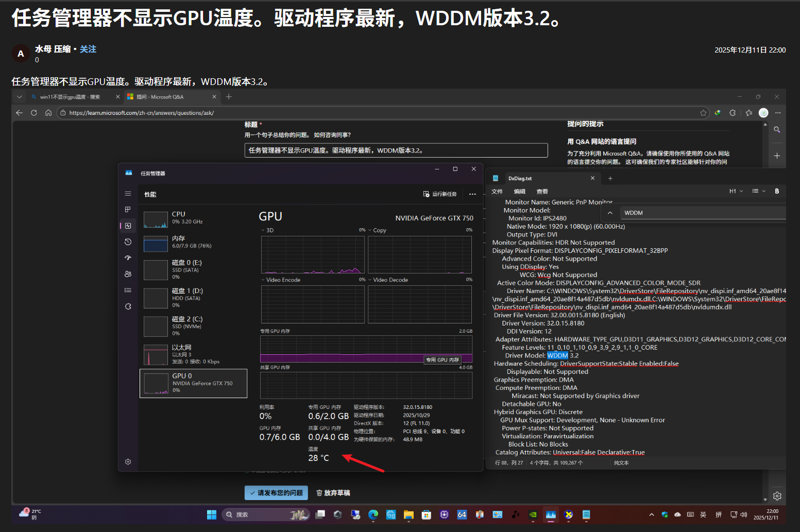Click 请发布您的问题 post question button

point(276,493)
